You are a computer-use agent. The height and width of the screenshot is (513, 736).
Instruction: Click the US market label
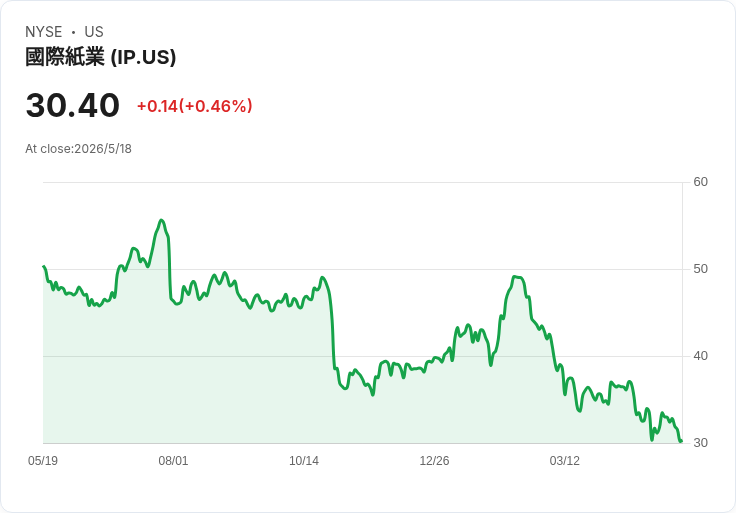(x=94, y=32)
